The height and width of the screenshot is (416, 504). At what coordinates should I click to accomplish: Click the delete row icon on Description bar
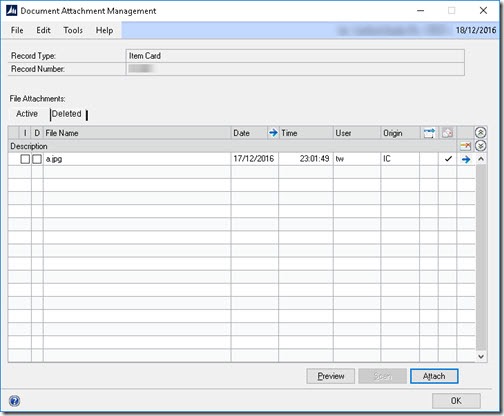[465, 146]
